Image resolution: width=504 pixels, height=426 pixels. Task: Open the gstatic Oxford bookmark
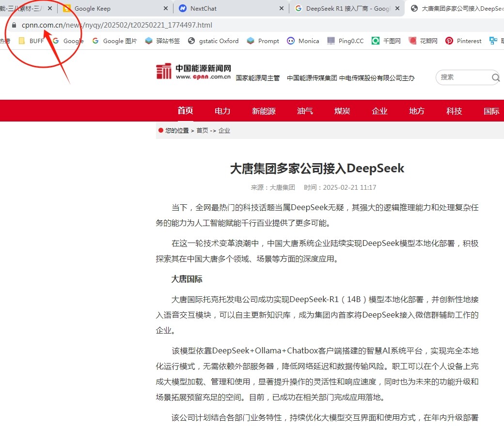point(213,41)
